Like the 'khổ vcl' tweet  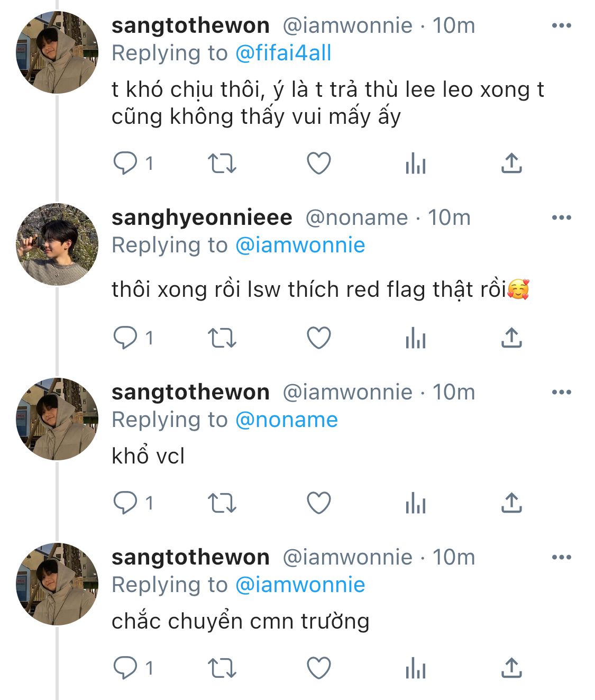coord(319,503)
